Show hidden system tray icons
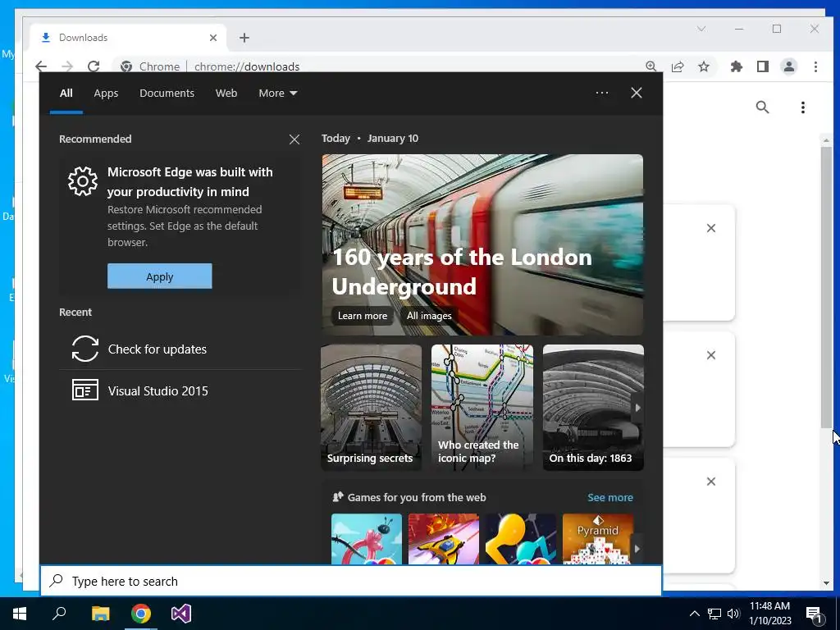 [694, 614]
